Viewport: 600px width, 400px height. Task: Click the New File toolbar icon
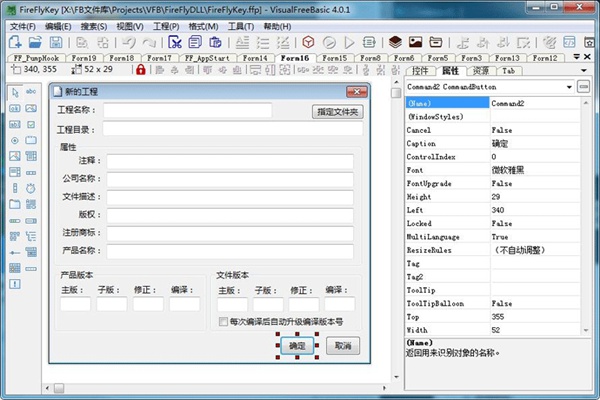coord(15,42)
